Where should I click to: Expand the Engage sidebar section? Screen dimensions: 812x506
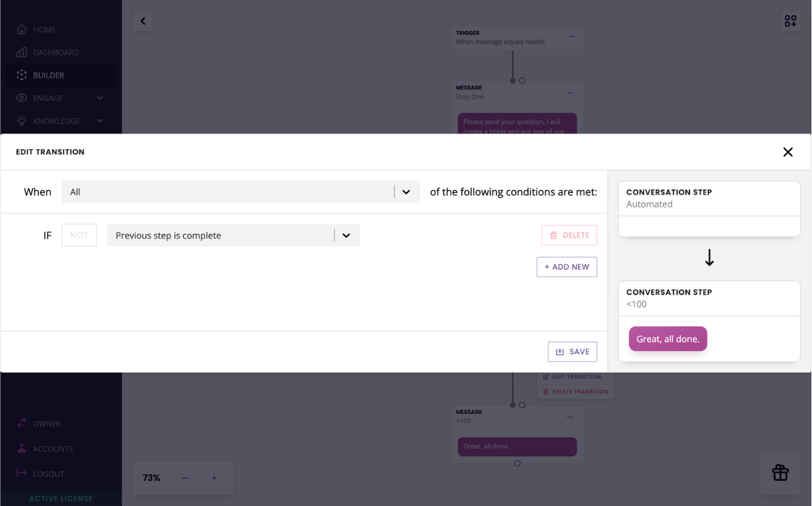tap(100, 98)
